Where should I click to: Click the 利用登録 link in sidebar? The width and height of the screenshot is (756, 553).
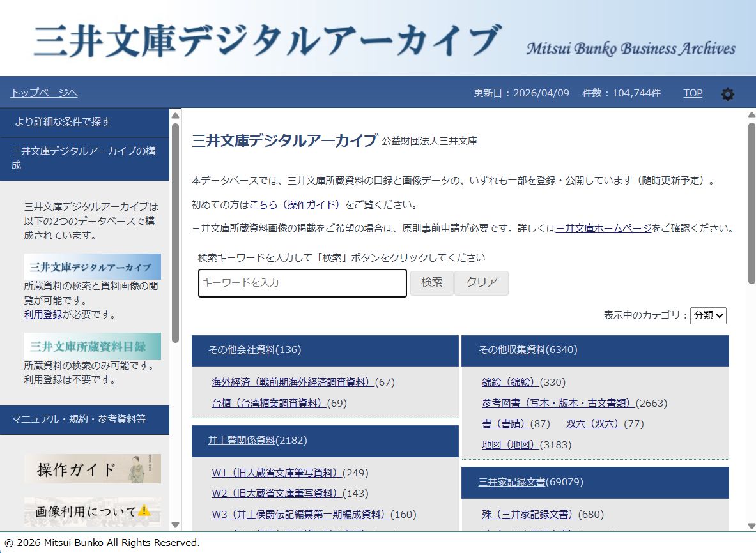(43, 315)
